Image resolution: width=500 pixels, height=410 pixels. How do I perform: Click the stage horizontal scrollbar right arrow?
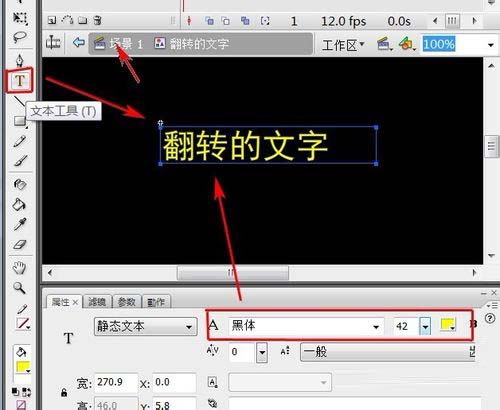pyautogui.click(x=474, y=273)
